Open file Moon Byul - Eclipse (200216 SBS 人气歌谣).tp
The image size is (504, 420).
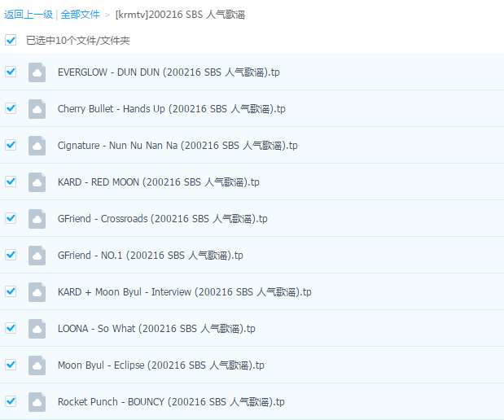point(160,365)
